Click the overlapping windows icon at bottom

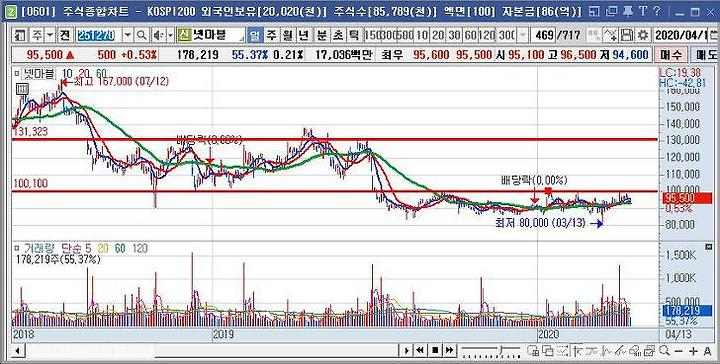pos(548,351)
